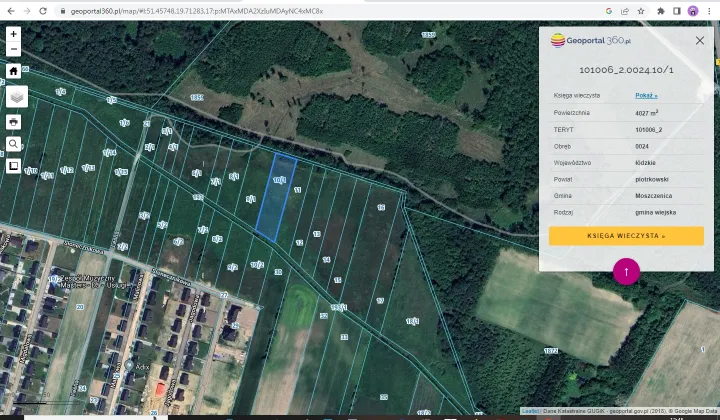Screen dimensions: 720x420
Task: Toggle the browser side panel
Action: click(677, 10)
